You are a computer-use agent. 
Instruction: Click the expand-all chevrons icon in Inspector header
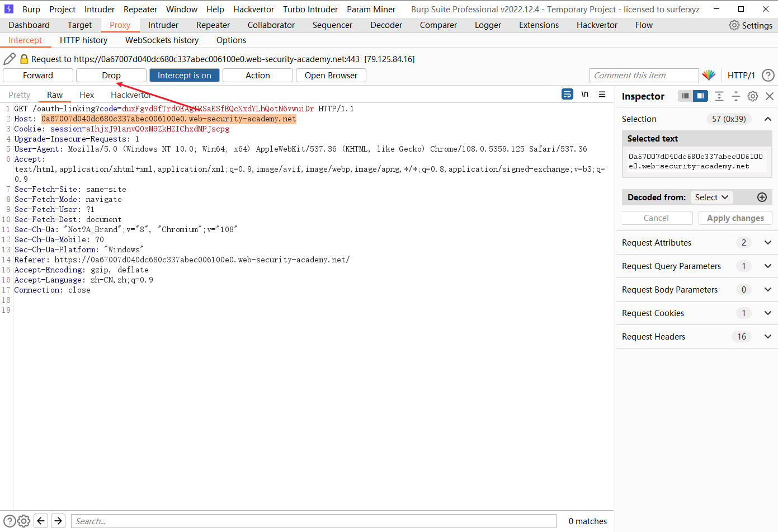(x=719, y=96)
